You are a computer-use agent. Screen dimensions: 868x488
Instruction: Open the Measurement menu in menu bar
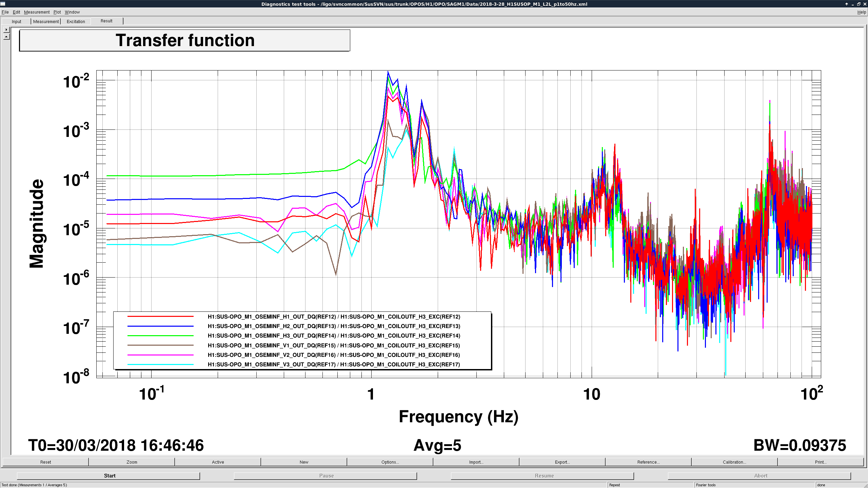click(37, 12)
